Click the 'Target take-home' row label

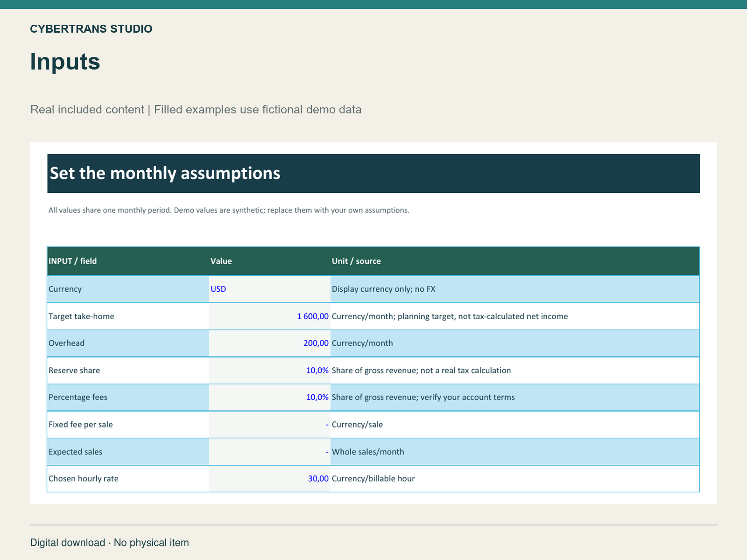pyautogui.click(x=81, y=316)
